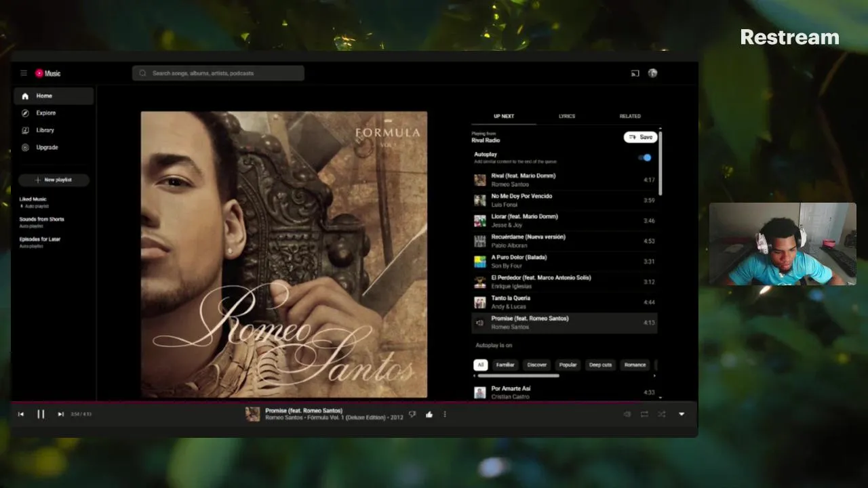Dislike the song Promise
Image resolution: width=868 pixels, height=488 pixels.
[412, 414]
